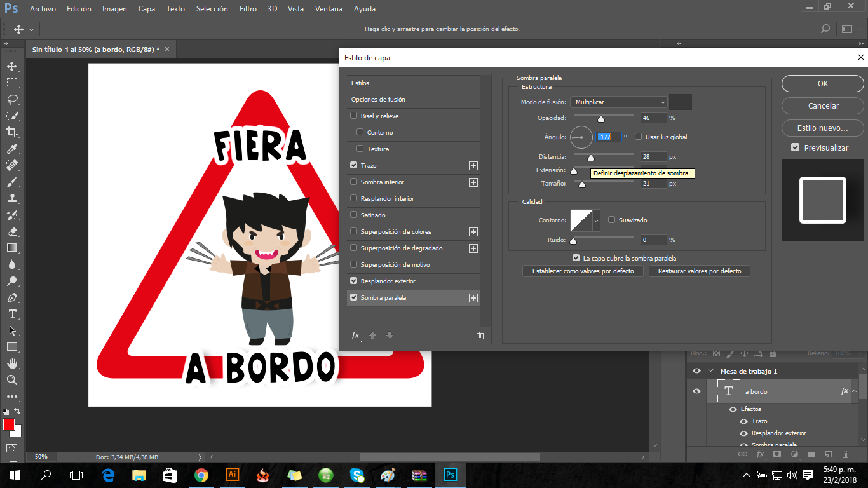
Task: Select Opciones de fusión in styles list
Action: tap(414, 100)
